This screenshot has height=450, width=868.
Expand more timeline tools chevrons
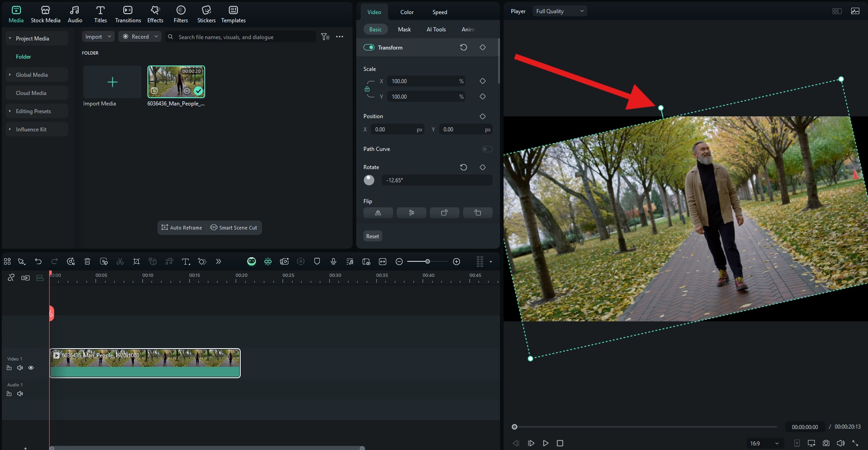coord(218,261)
